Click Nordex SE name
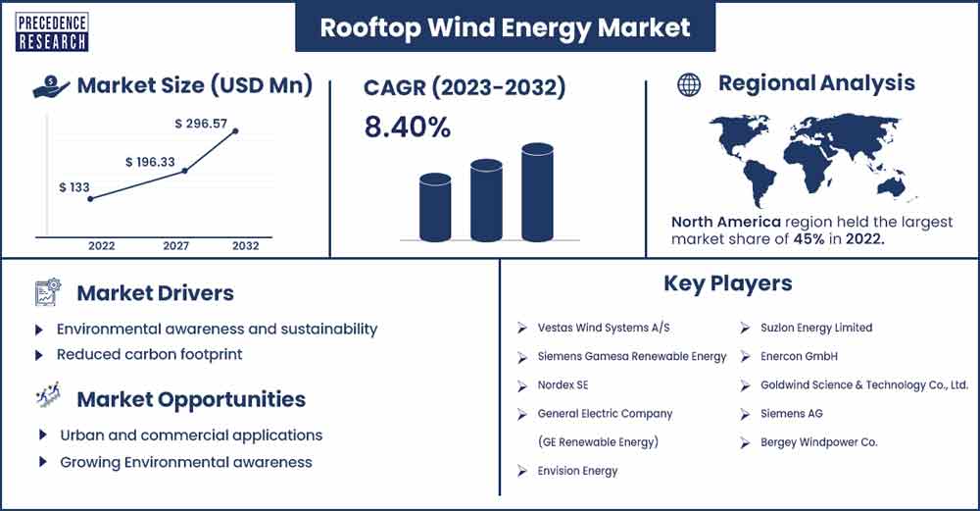Screen dimensions: 980x511 click(x=563, y=385)
